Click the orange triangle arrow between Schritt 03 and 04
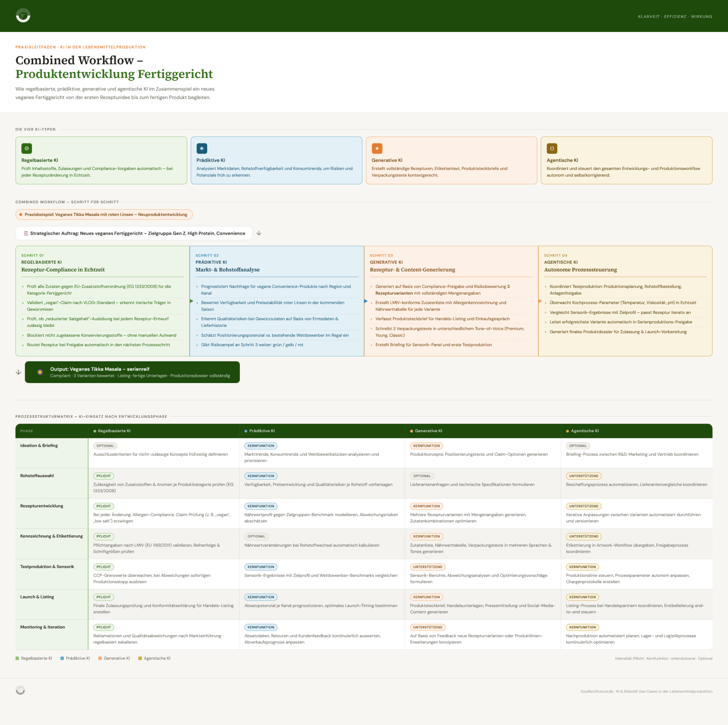This screenshot has height=725, width=728. pos(540,301)
